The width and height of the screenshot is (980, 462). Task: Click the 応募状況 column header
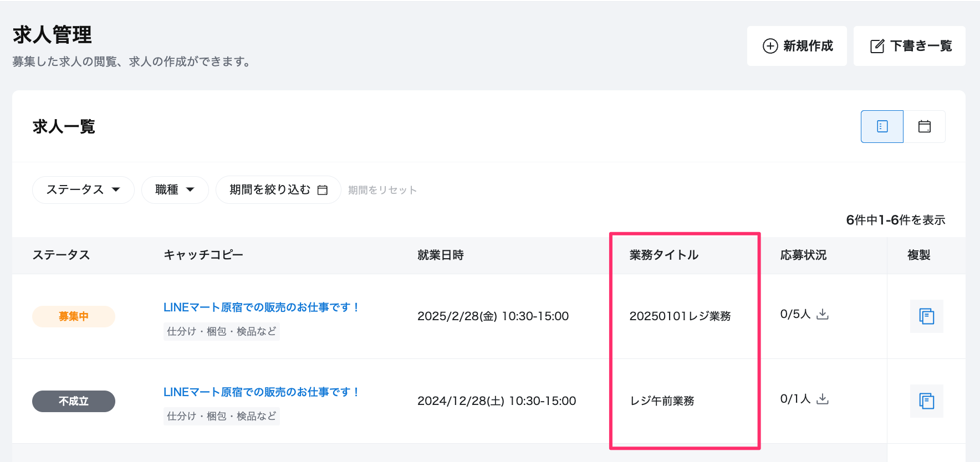(803, 255)
